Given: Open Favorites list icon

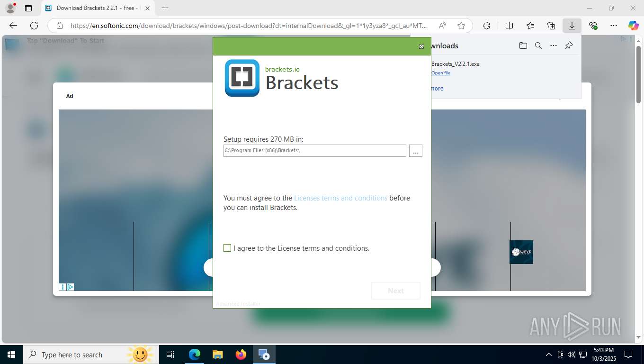Looking at the screenshot, I should [x=530, y=26].
